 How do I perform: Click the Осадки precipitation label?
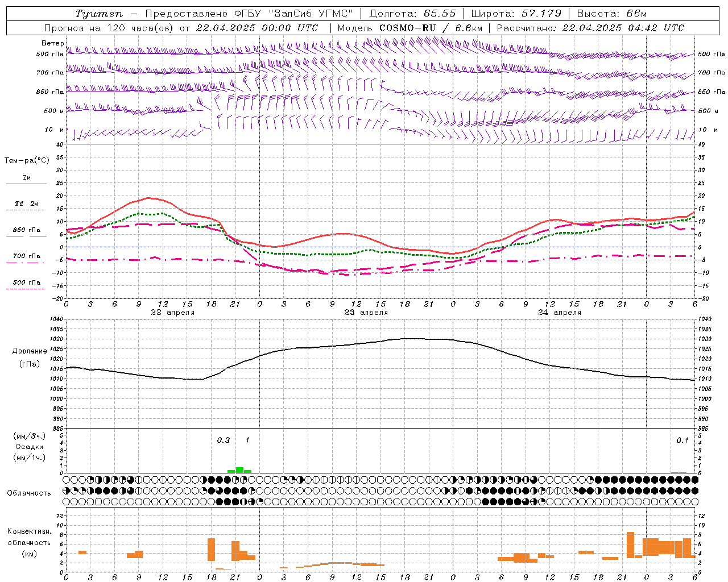coord(29,447)
